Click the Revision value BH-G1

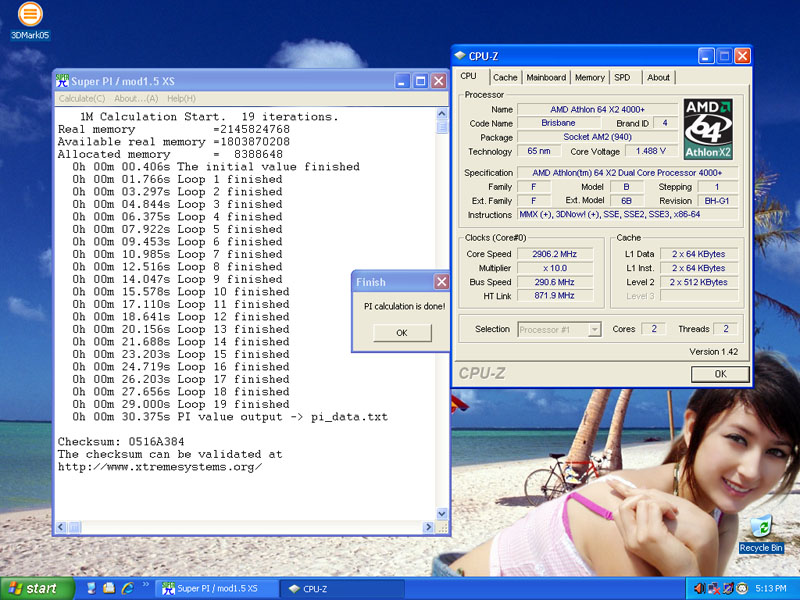(x=717, y=201)
